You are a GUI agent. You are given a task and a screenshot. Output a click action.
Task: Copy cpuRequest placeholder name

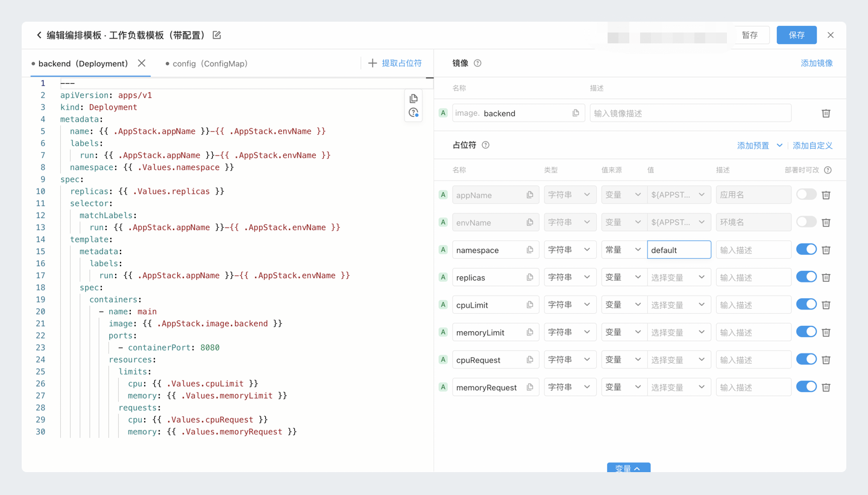530,360
